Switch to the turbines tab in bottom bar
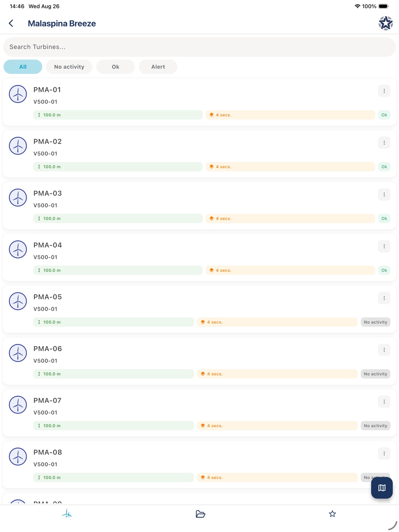399x532 pixels. [x=67, y=514]
